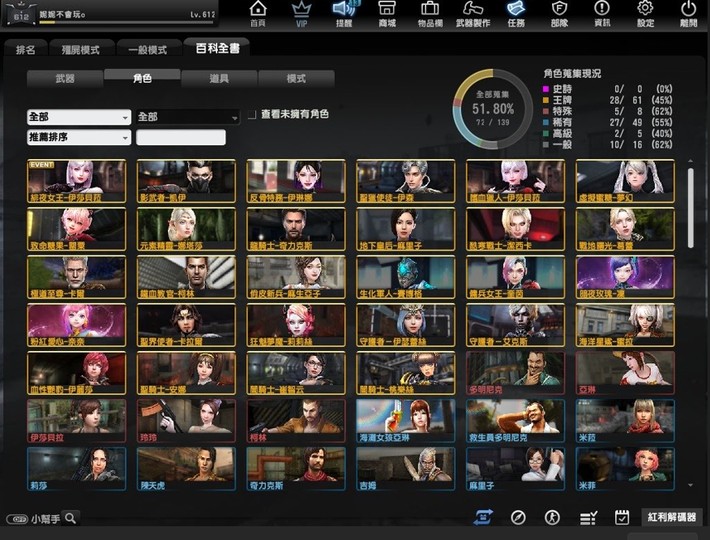Check the 查看未擁有角色 checkbox
Viewport: 710px width, 540px height.
(252, 115)
